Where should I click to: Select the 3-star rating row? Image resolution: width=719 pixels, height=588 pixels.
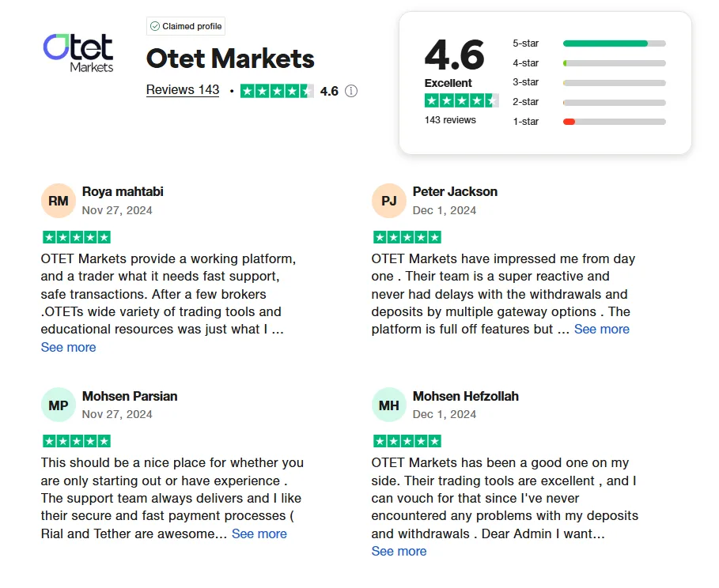[614, 82]
